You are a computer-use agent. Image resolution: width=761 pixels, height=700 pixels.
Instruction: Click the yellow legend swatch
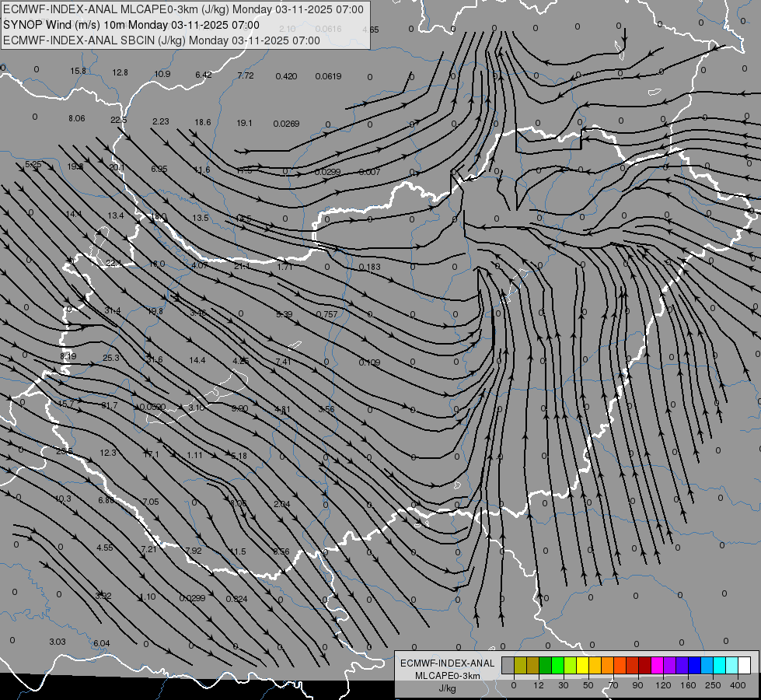point(582,665)
